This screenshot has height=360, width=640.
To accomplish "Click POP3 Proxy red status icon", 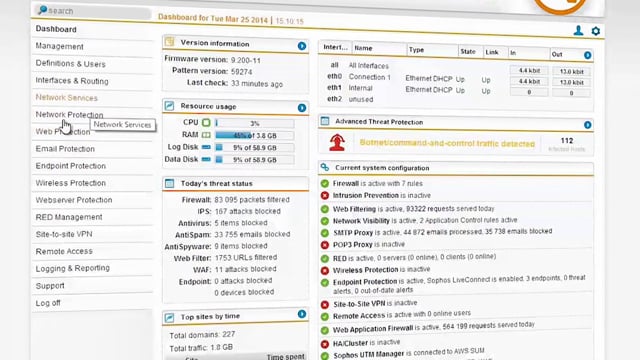I will pos(324,245).
